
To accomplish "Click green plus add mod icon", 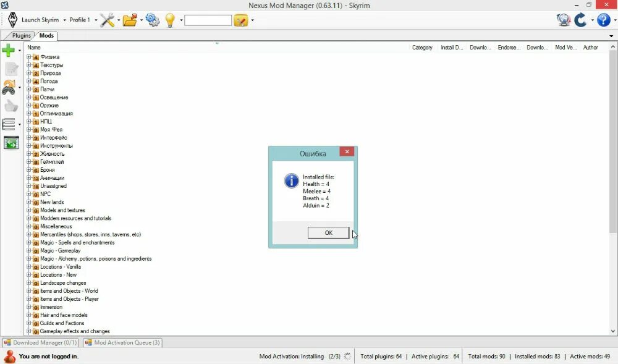I will pyautogui.click(x=8, y=50).
